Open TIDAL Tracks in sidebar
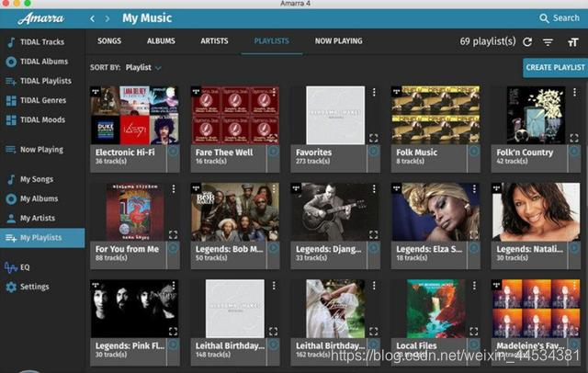 (x=36, y=42)
